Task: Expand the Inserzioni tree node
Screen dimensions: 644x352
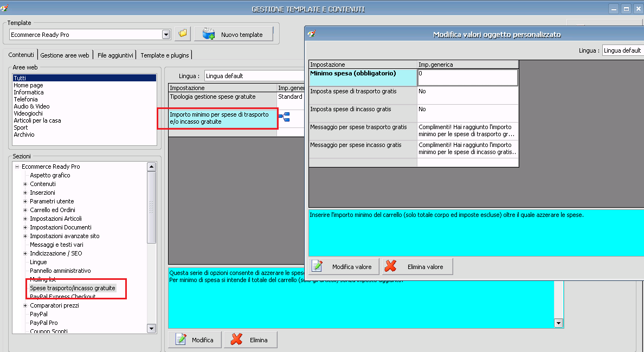Action: [25, 193]
